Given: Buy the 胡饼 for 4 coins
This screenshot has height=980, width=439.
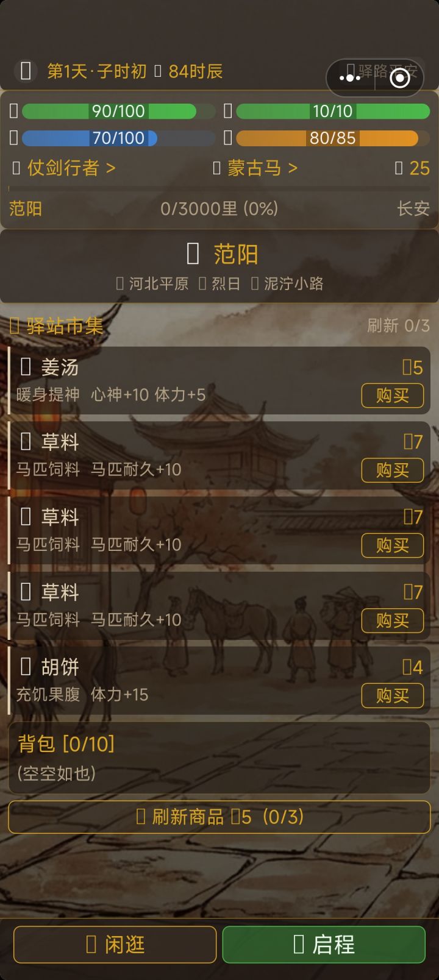Looking at the screenshot, I should pos(392,695).
